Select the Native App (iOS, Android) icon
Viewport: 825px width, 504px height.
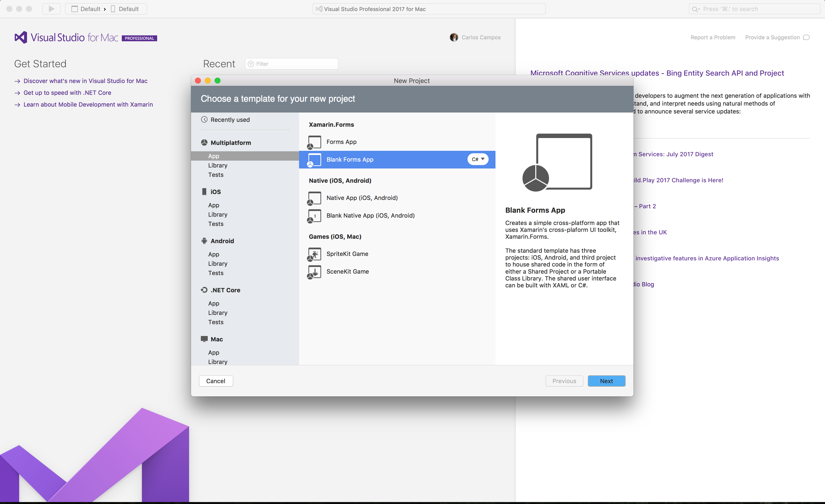314,198
